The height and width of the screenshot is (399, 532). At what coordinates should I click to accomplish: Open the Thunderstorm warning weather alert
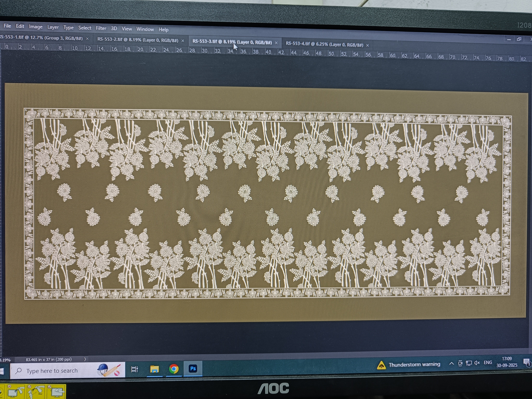[x=408, y=365]
